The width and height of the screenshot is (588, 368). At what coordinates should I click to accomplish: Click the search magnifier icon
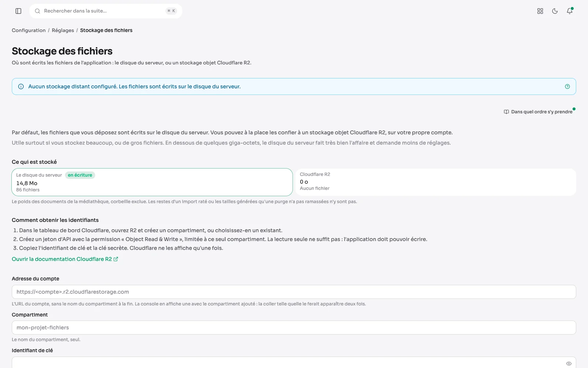(x=37, y=11)
